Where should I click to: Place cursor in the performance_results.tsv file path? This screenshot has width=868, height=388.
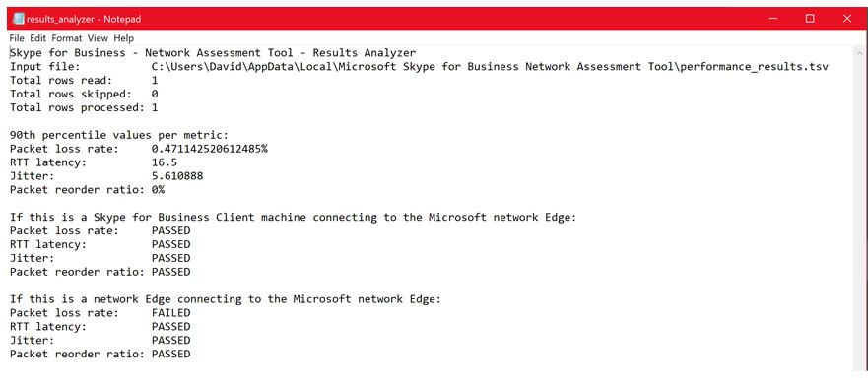point(490,66)
